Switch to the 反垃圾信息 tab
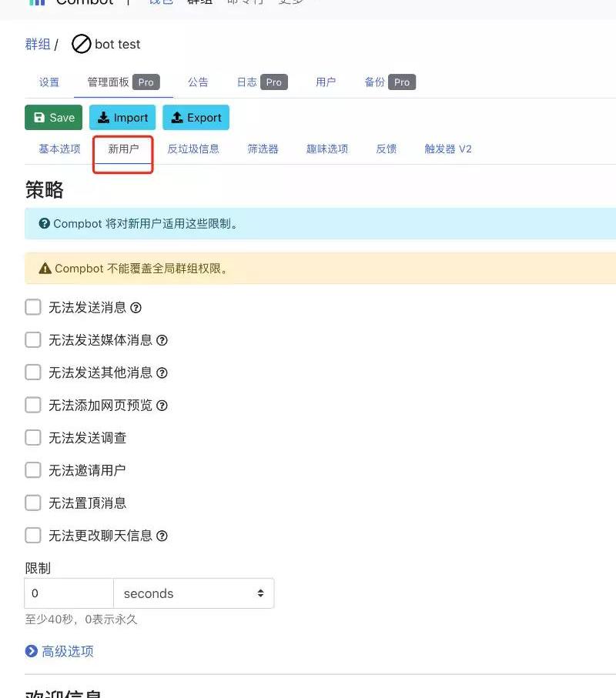The height and width of the screenshot is (698, 616). coord(193,149)
